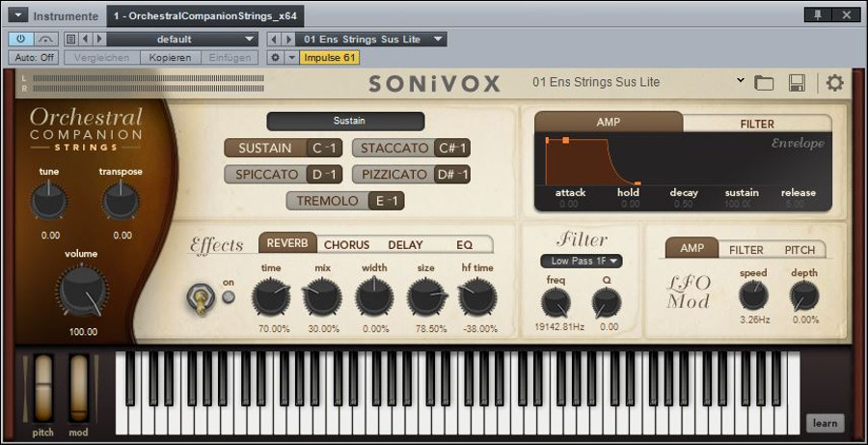Image resolution: width=868 pixels, height=445 pixels.
Task: Click the tune knob
Action: pyautogui.click(x=49, y=201)
